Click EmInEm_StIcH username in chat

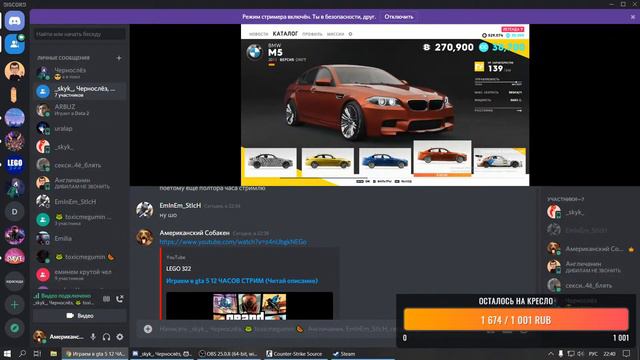pyautogui.click(x=180, y=205)
